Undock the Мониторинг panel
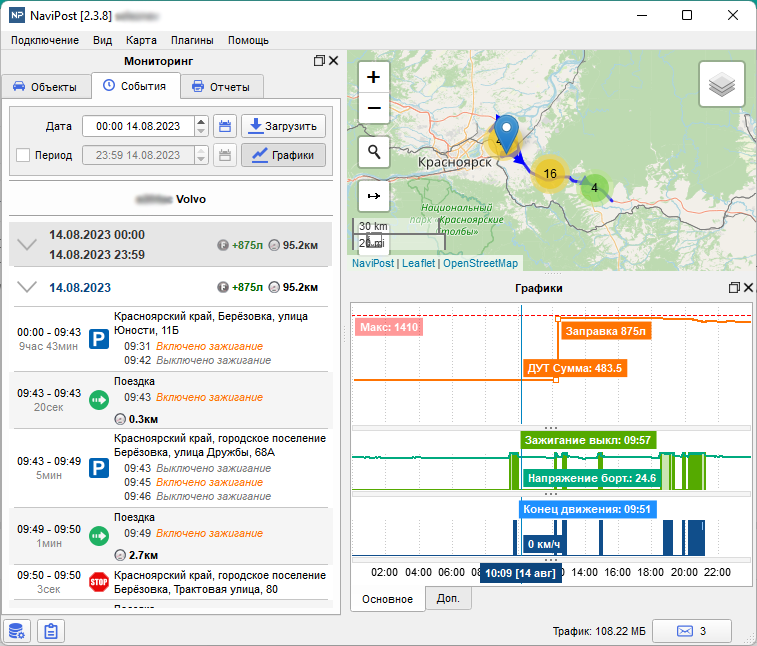Screen dimensions: 757x646 pyautogui.click(x=319, y=61)
